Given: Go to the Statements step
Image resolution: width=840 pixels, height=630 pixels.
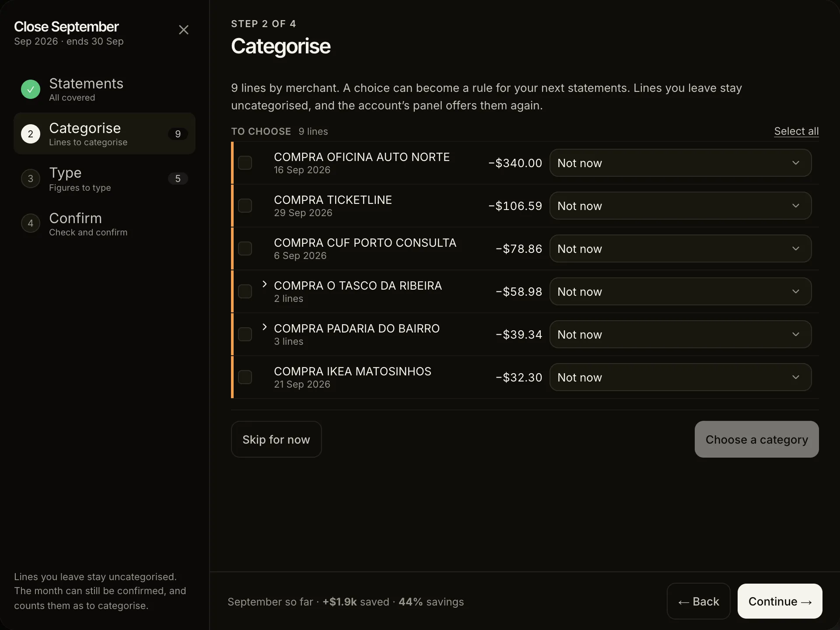Looking at the screenshot, I should (x=105, y=89).
